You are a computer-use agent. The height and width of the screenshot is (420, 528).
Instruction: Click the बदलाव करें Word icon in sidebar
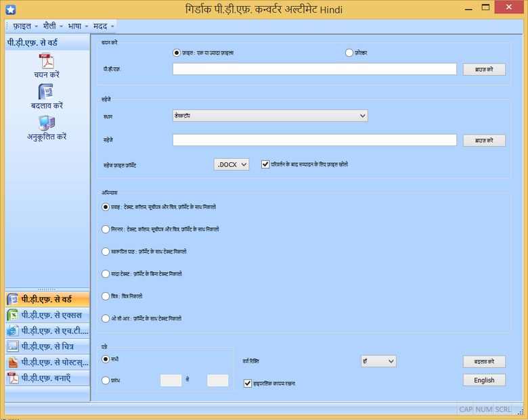coord(47,91)
